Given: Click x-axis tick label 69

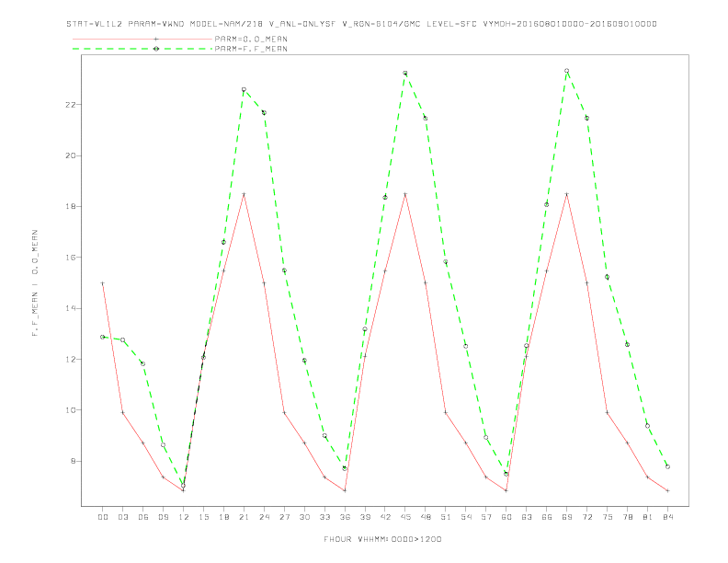Looking at the screenshot, I should (567, 517).
